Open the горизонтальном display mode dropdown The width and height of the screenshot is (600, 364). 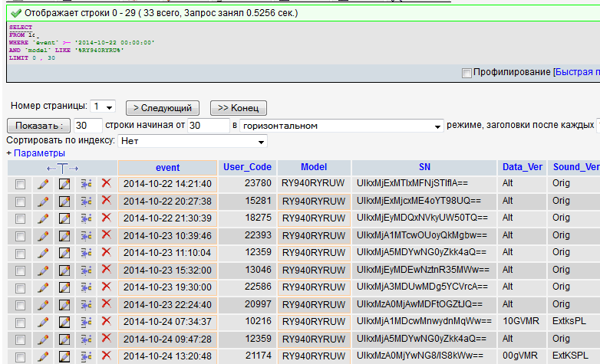click(341, 125)
